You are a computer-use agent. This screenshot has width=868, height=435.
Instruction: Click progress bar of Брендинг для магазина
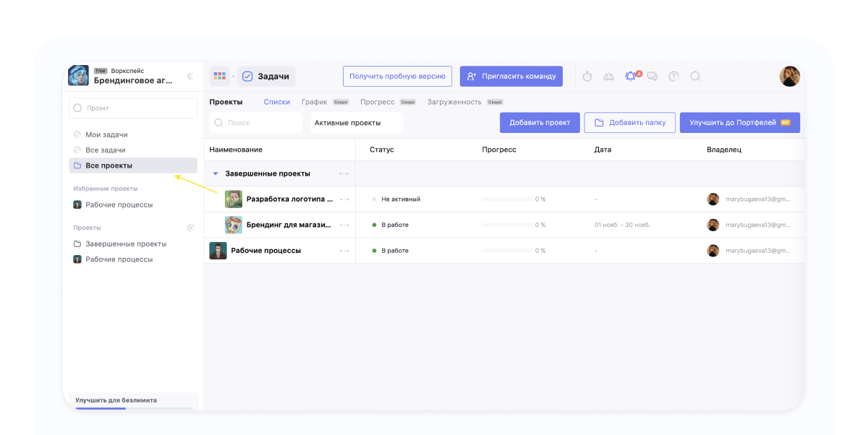(x=506, y=225)
